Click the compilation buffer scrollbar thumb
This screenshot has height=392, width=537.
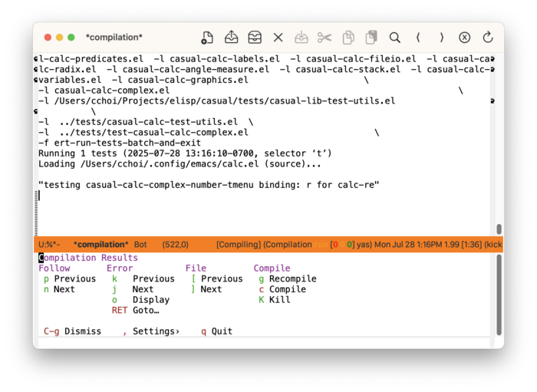point(499,229)
